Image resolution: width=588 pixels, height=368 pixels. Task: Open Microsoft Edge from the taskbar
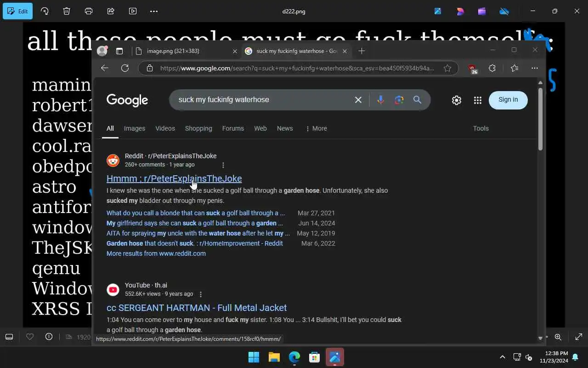294,357
